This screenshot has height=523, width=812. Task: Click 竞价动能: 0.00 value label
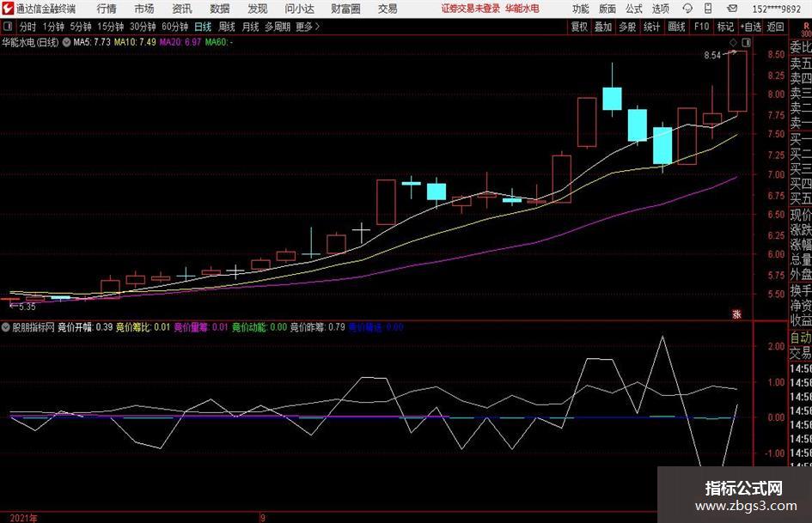(x=259, y=327)
